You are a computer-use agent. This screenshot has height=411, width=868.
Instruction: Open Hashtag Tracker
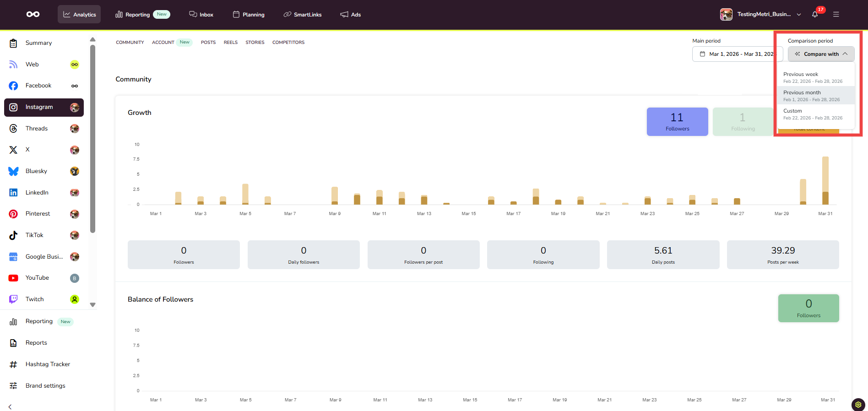coord(44,364)
